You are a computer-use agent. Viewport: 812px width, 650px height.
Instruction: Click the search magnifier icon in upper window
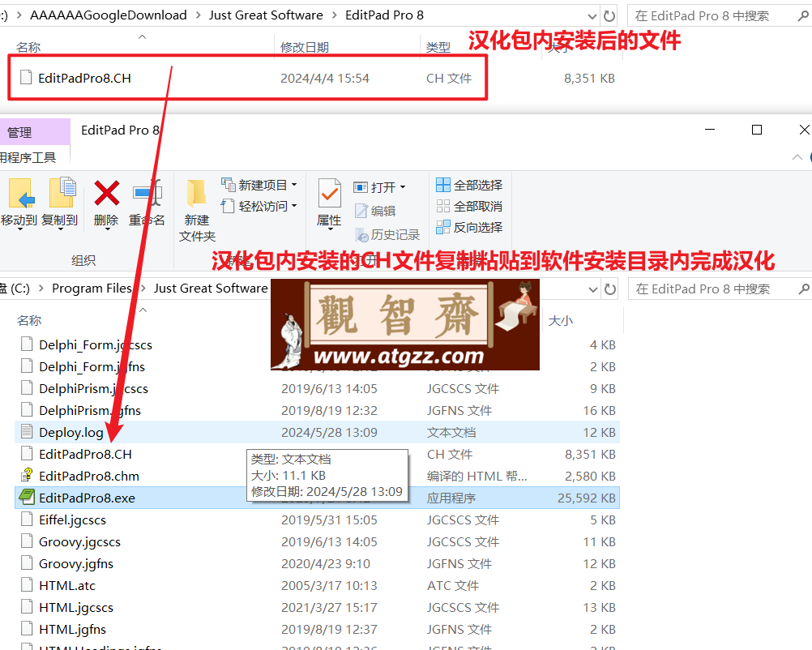(803, 16)
